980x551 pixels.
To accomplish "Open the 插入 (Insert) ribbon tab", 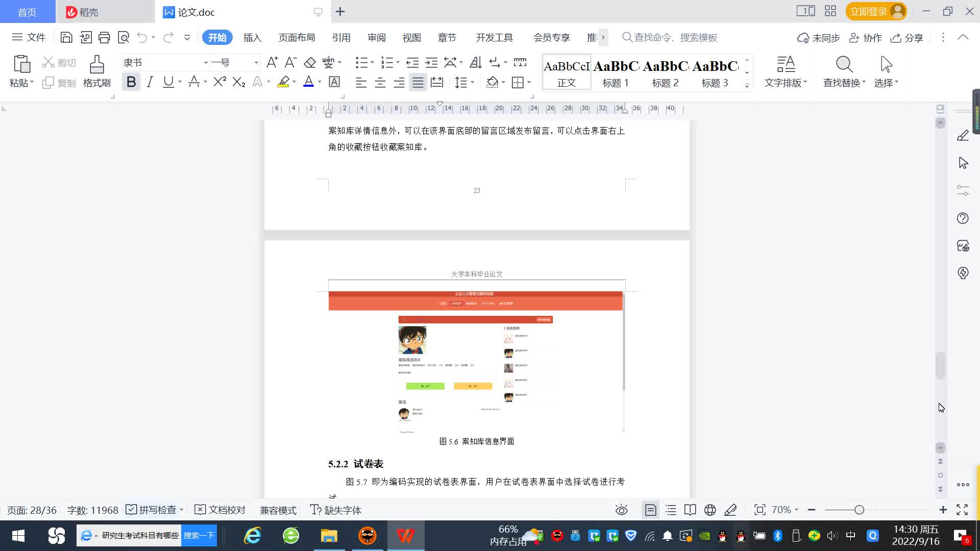I will [x=252, y=38].
